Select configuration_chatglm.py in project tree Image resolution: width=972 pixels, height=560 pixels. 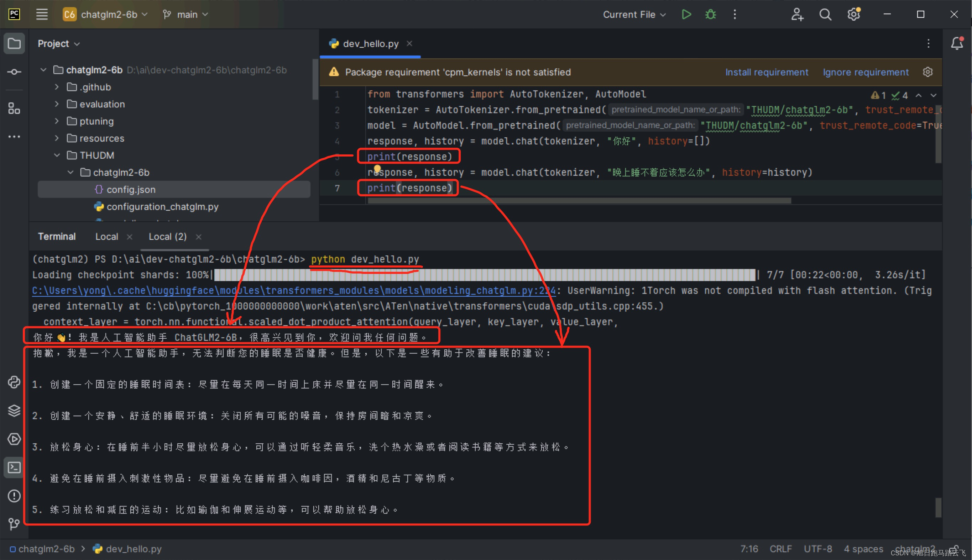pyautogui.click(x=162, y=207)
